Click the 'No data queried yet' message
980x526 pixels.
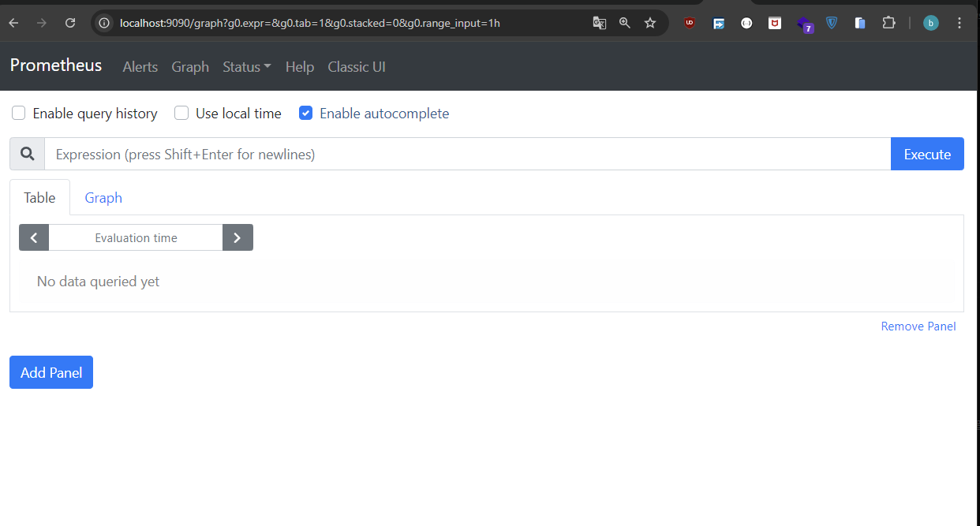pyautogui.click(x=98, y=282)
